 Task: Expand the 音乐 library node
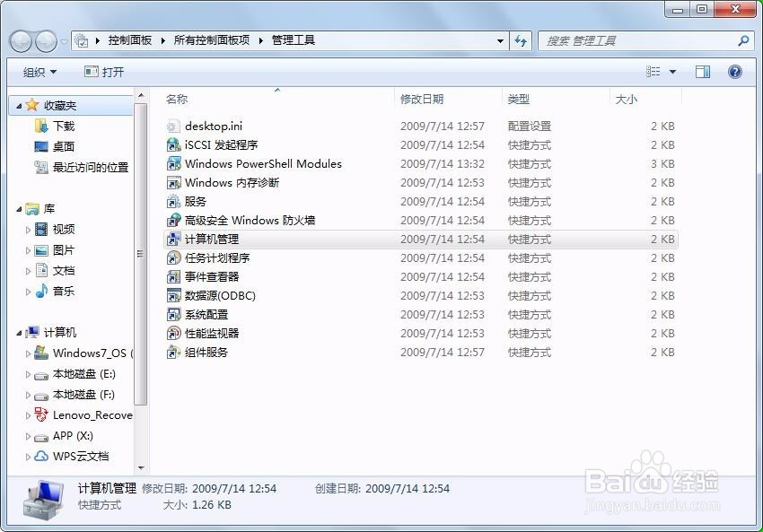(x=28, y=292)
